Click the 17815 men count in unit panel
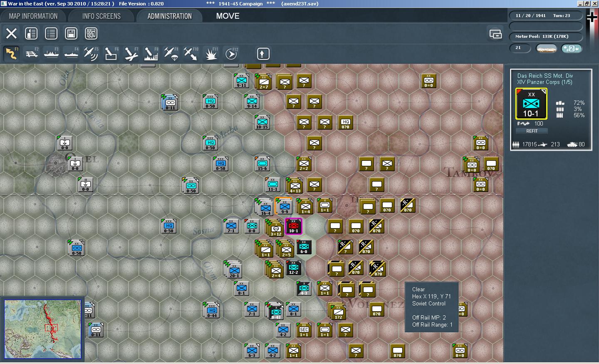 click(530, 144)
